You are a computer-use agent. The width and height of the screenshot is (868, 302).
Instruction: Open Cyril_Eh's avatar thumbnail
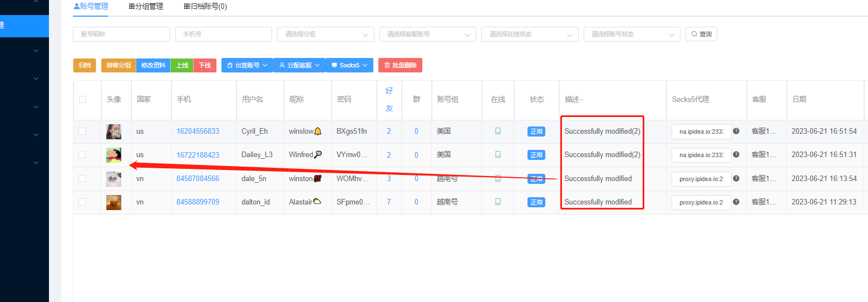114,131
